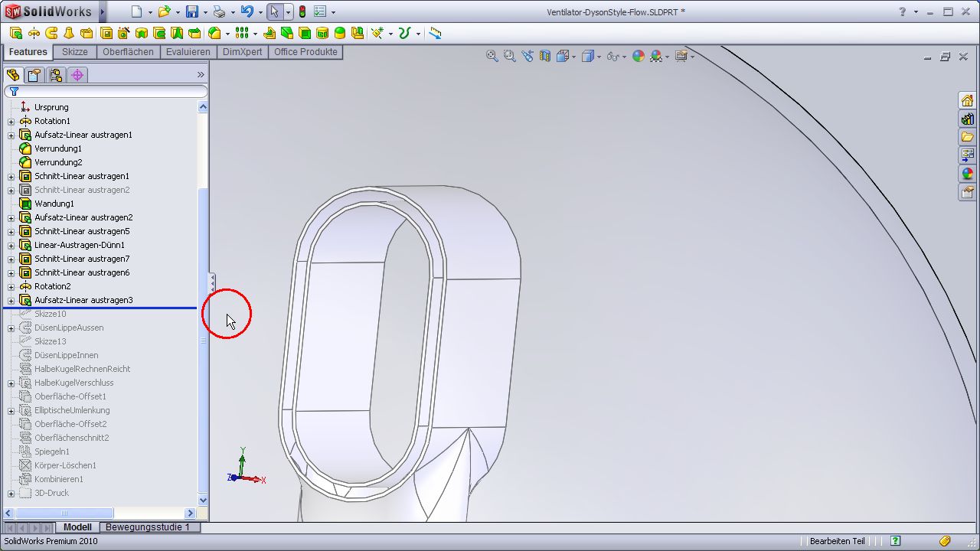
Task: Click the Undo icon
Action: pos(247,11)
